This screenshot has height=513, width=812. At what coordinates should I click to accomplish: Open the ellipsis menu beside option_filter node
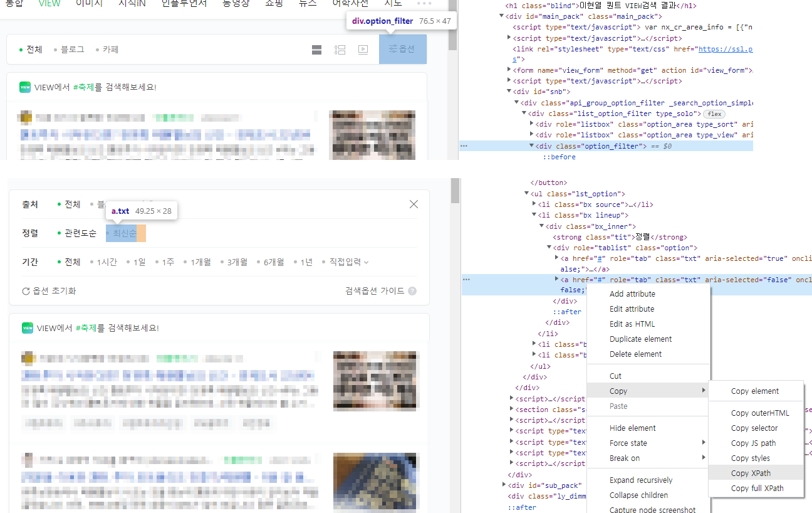tap(464, 145)
